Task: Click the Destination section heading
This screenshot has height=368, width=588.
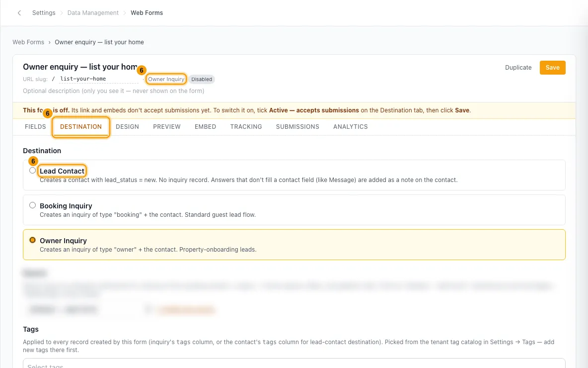Action: 42,151
